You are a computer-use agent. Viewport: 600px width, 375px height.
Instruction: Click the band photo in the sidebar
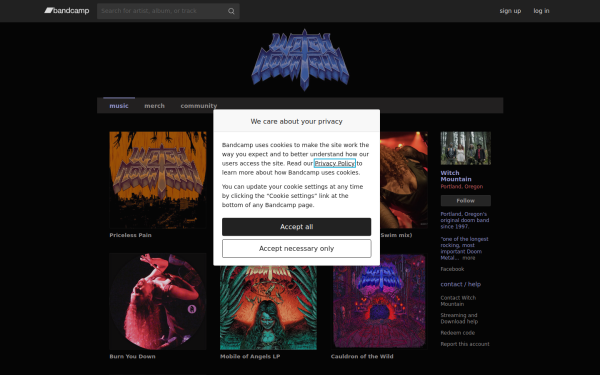[466, 148]
